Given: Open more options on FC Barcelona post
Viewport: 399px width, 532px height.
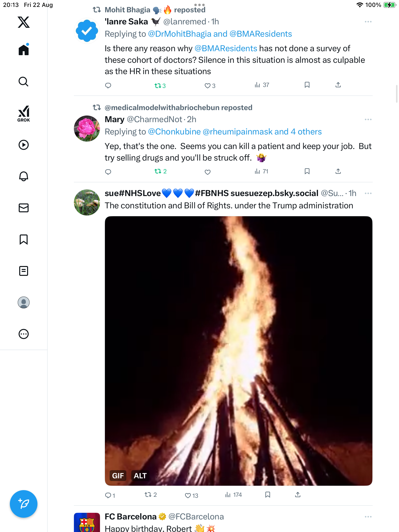Looking at the screenshot, I should (368, 517).
